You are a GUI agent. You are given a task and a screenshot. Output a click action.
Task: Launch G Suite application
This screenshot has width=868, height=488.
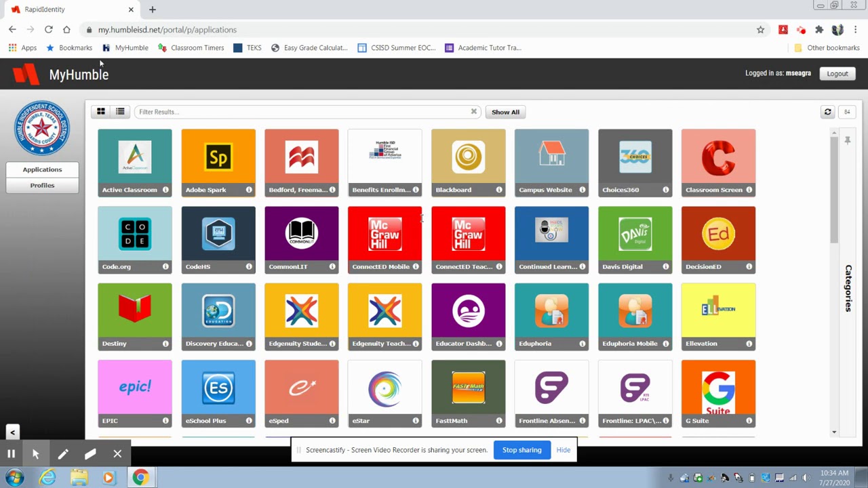click(718, 393)
